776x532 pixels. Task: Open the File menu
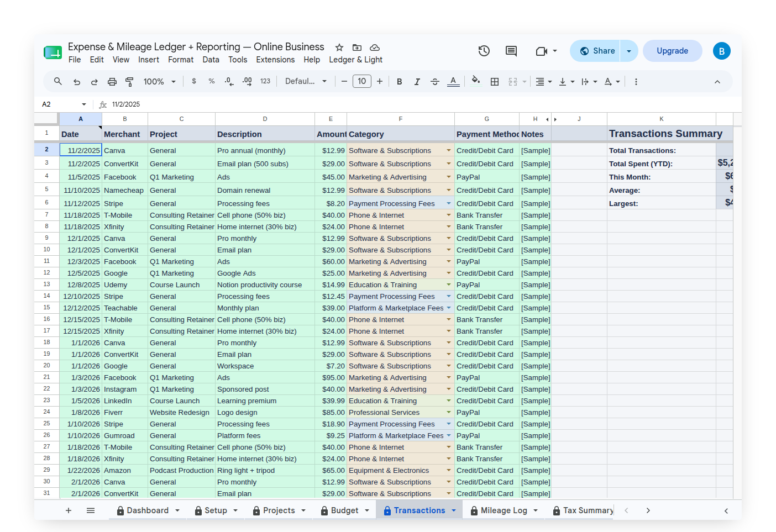(x=75, y=60)
